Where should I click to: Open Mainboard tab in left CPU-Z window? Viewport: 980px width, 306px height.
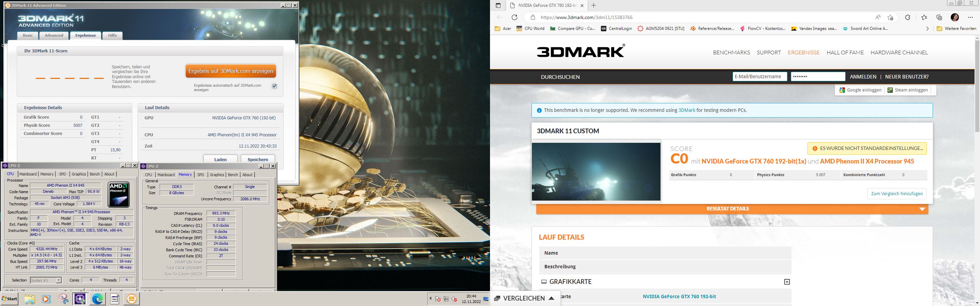point(28,174)
